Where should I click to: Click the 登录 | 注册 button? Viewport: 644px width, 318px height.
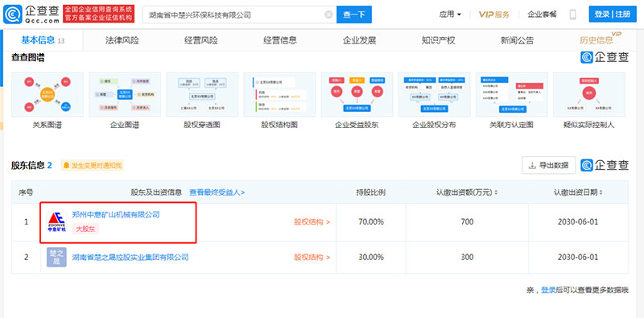[612, 14]
